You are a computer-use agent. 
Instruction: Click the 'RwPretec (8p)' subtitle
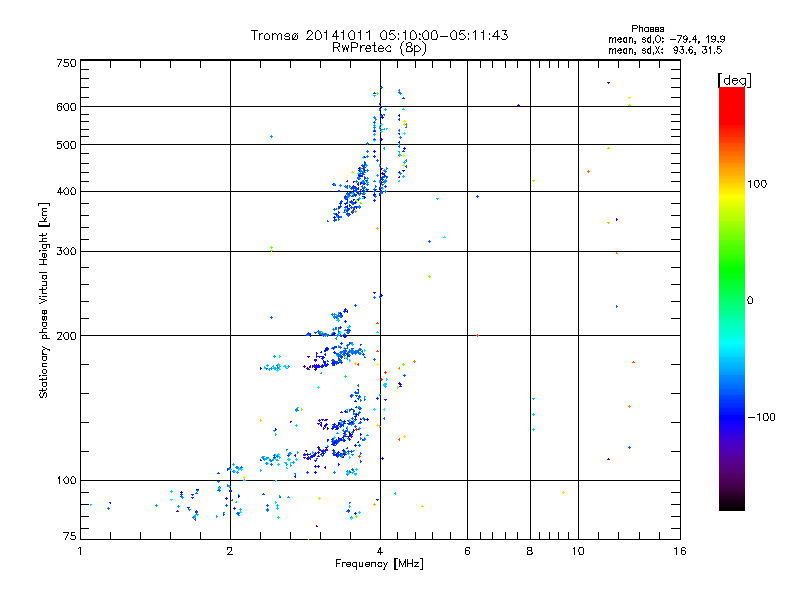pos(379,48)
